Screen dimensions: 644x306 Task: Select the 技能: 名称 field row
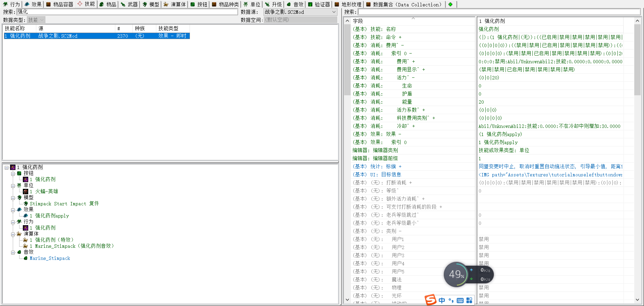point(413,29)
